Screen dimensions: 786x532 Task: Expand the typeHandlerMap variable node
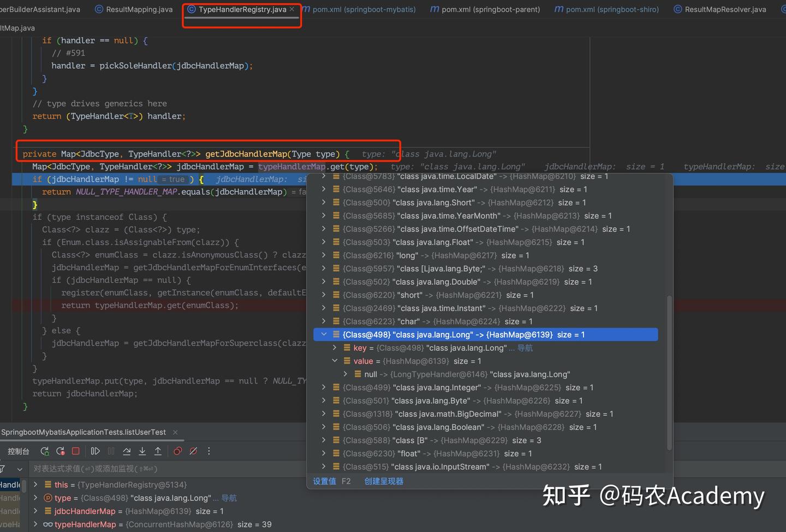pos(35,524)
